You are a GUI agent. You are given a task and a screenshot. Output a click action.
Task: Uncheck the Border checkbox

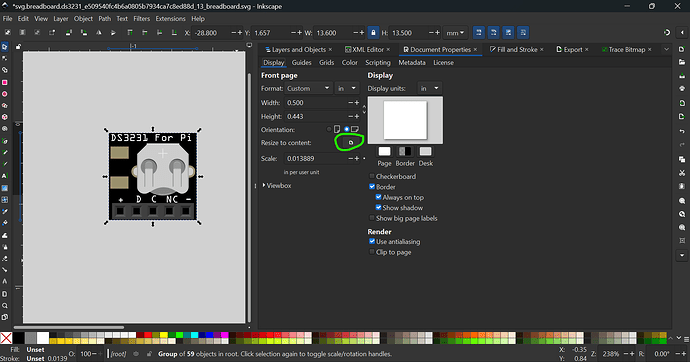(372, 187)
